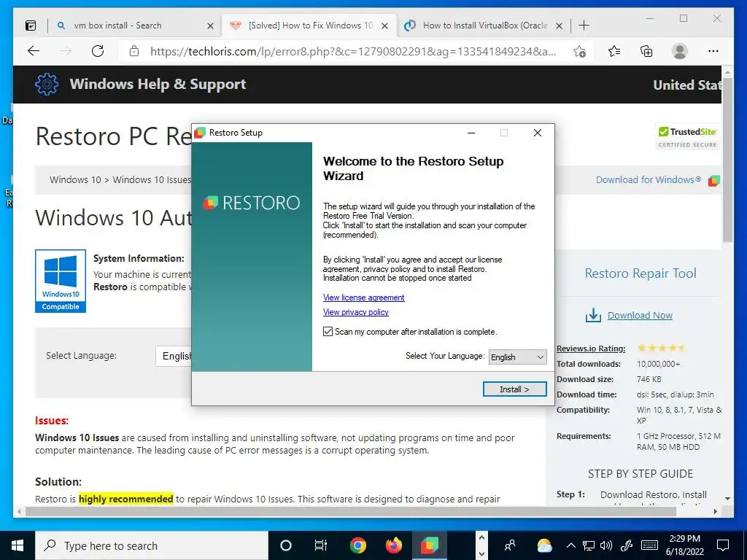Minimize the Restoro Setup window
Screen dimensions: 747x560
pyautogui.click(x=471, y=133)
